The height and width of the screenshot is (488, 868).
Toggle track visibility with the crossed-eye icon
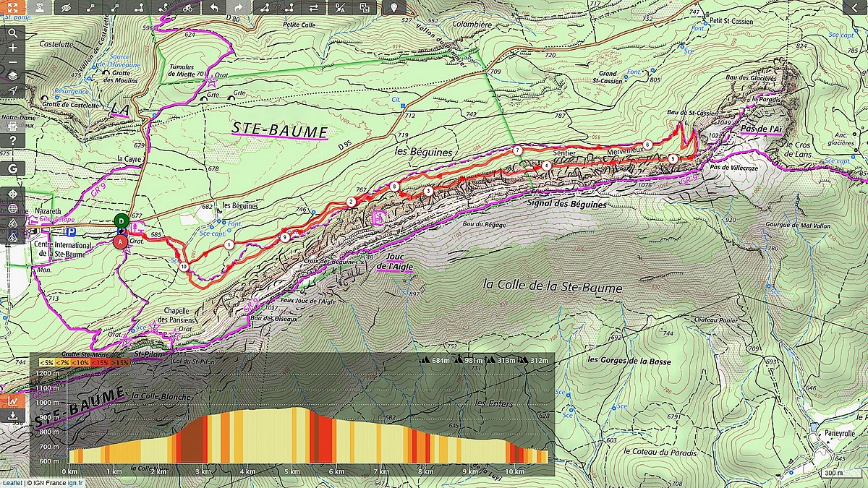[66, 7]
